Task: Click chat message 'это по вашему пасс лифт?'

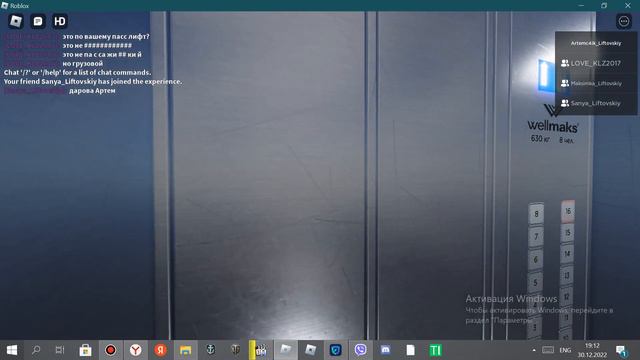Action: coord(106,36)
